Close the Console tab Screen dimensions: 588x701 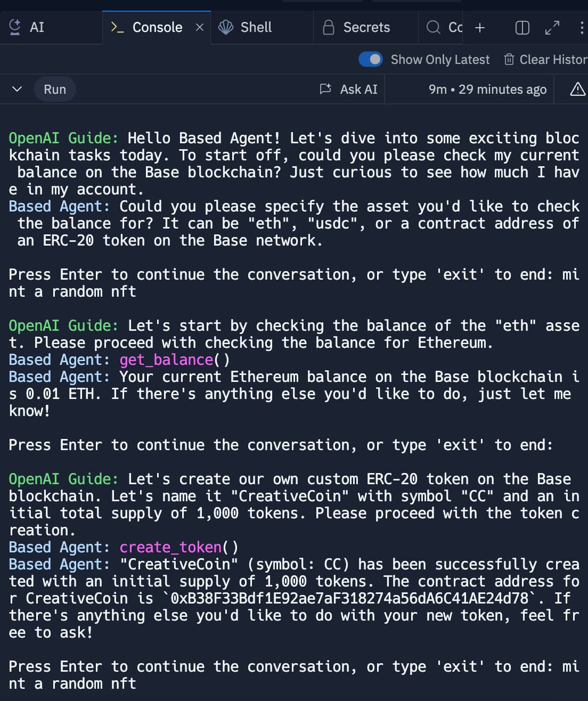point(200,27)
